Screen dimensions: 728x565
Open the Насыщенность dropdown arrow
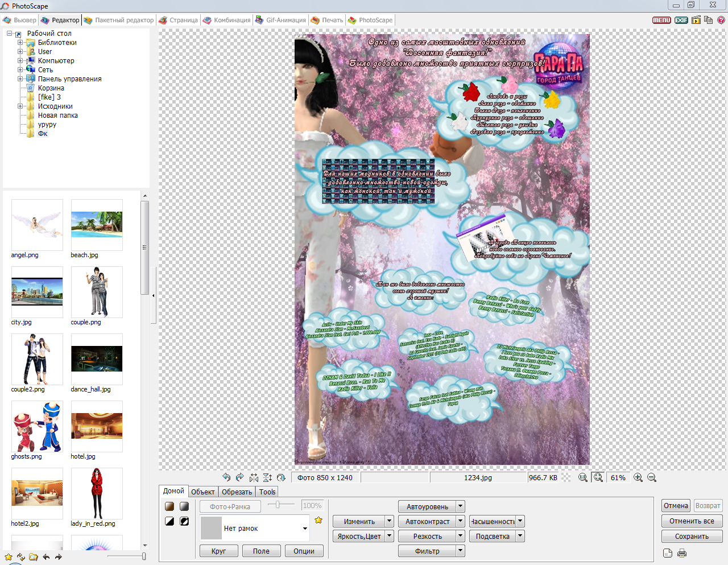click(520, 521)
